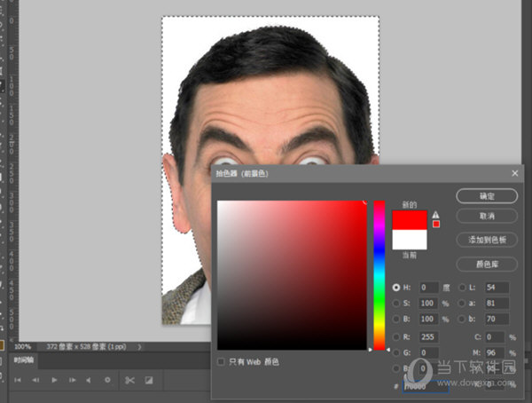Click the scissors split icon in timeline
The image size is (532, 403).
pyautogui.click(x=129, y=380)
